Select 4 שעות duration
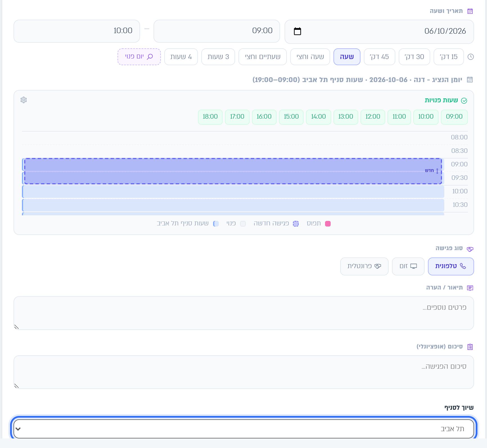Viewport: 487px width, 448px height. 181,57
